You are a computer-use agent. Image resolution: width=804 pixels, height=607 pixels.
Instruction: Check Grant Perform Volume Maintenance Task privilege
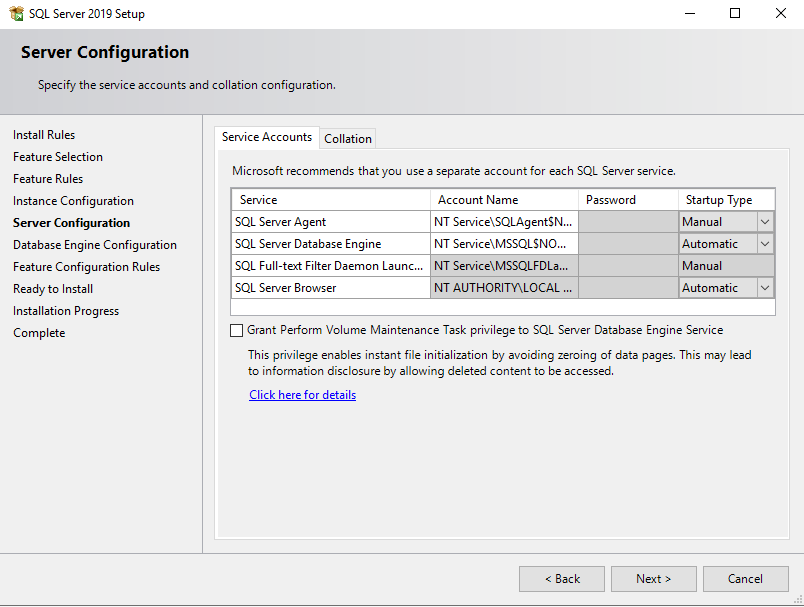pos(236,330)
